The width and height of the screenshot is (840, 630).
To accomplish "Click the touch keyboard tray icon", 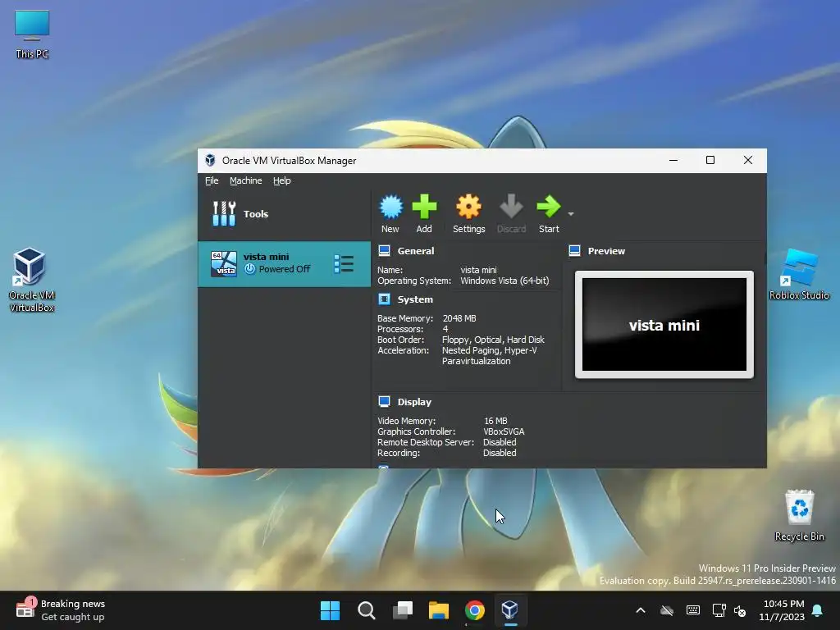I will coord(692,610).
